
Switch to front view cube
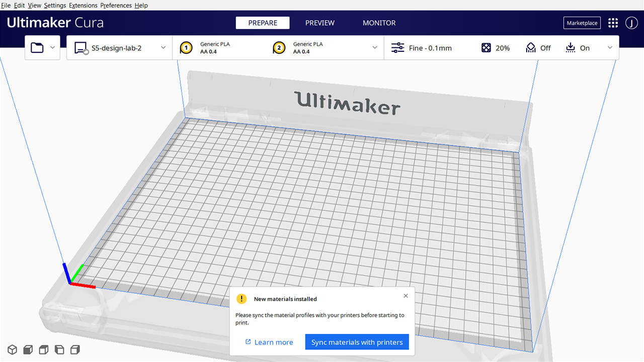28,349
